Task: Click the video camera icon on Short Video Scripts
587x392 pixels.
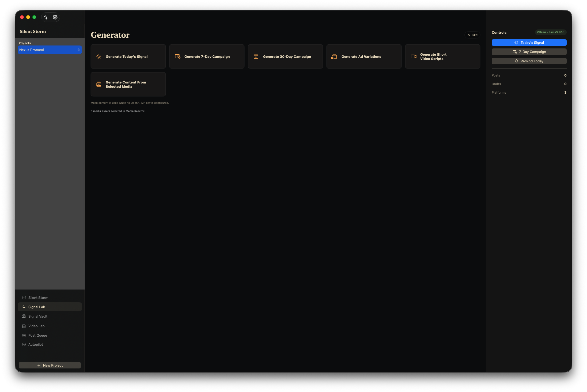Action: [x=414, y=56]
